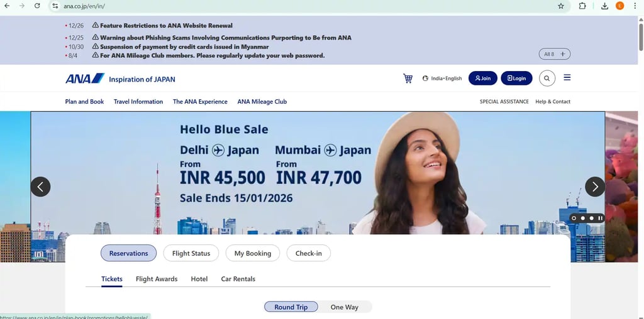Open phishing scams warning notice
Image resolution: width=644 pixels, height=319 pixels.
pos(226,38)
